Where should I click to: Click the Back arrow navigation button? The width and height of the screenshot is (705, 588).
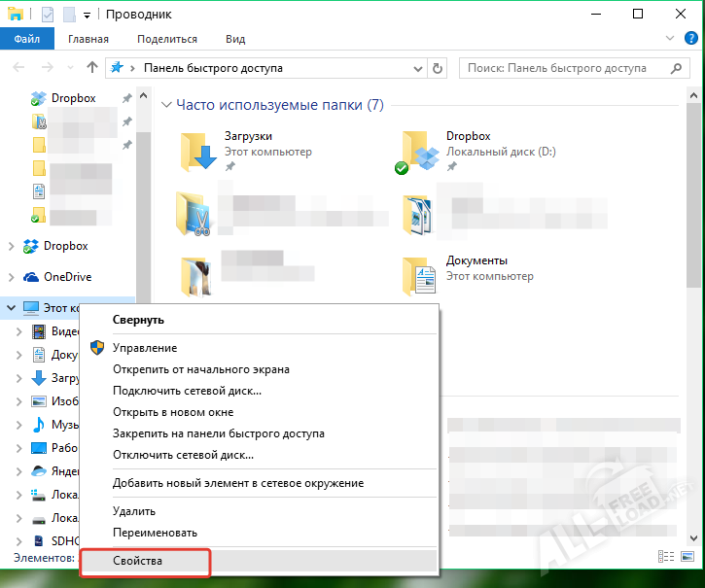point(20,68)
